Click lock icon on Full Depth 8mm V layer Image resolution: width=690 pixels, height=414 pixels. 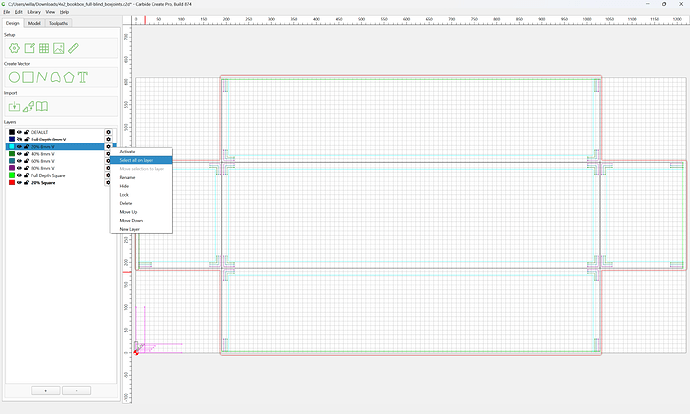(26, 139)
